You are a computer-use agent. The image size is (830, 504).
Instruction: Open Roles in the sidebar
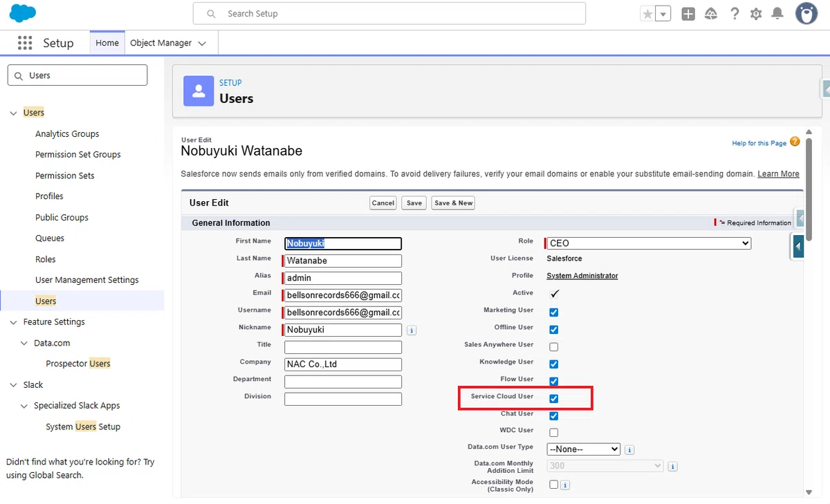point(46,259)
